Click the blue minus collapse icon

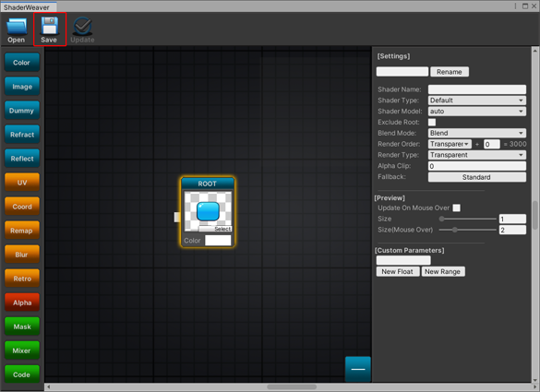tap(358, 369)
